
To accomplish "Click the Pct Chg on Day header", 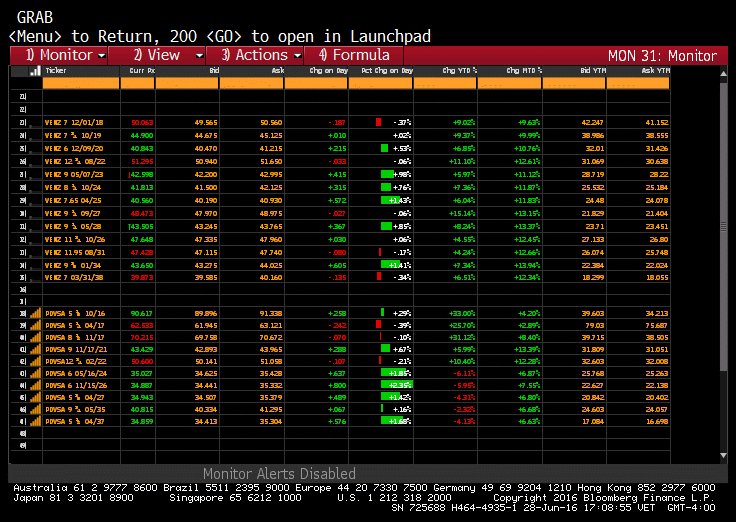I will pos(387,70).
